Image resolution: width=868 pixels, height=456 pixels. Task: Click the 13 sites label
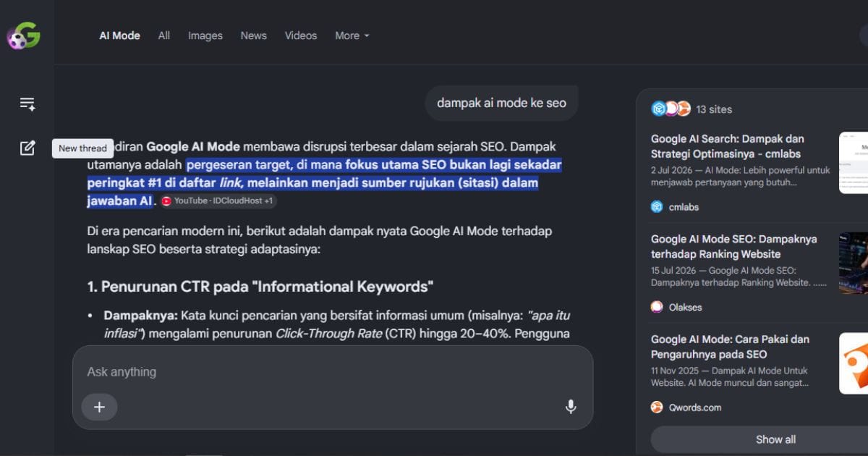pyautogui.click(x=714, y=109)
